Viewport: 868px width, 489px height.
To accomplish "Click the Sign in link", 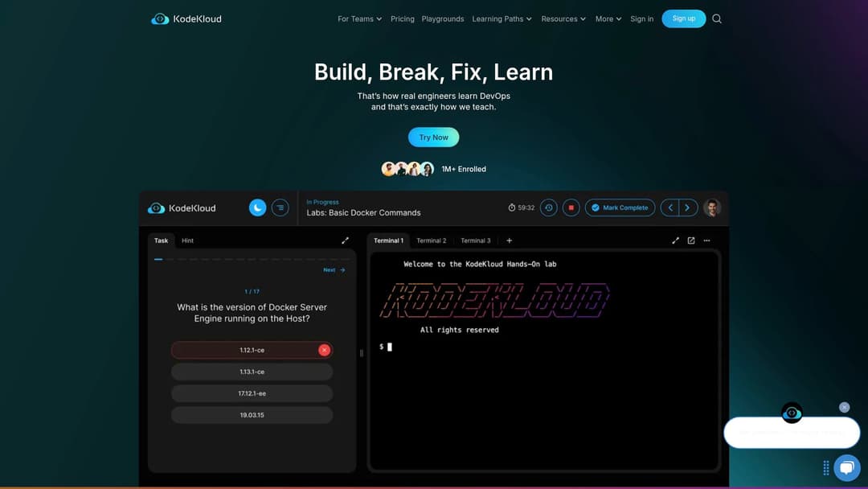I will point(641,18).
